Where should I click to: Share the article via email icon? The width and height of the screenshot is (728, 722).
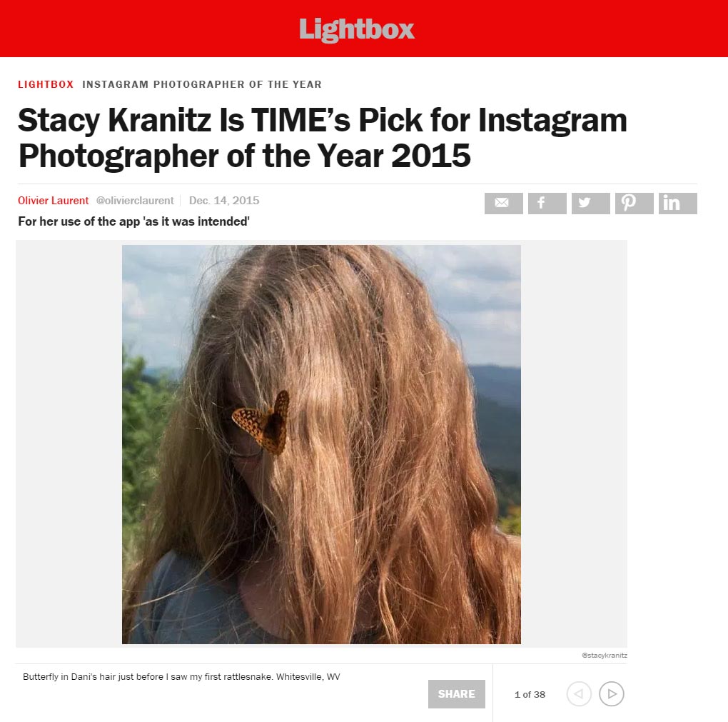pos(503,203)
